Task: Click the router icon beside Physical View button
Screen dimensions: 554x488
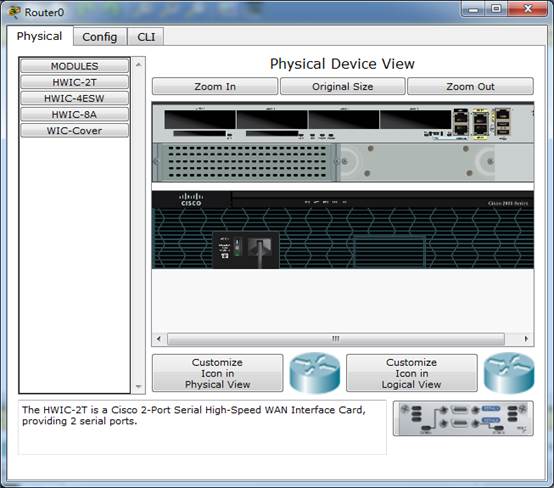Action: pos(314,372)
